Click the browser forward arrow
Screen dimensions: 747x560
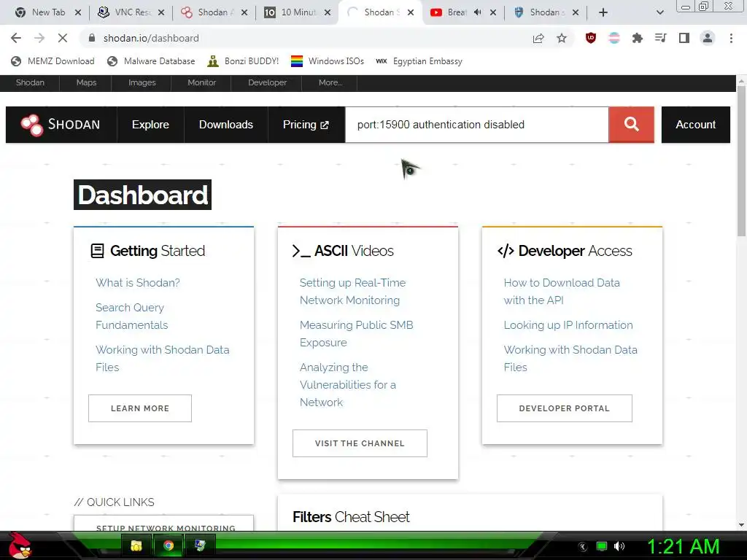coord(39,38)
